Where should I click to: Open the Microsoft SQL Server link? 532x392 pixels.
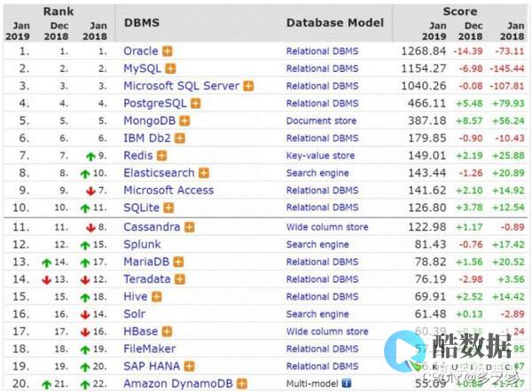click(x=182, y=86)
